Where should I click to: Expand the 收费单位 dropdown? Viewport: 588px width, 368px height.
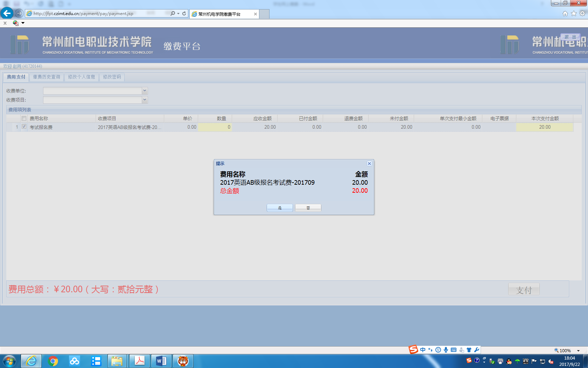[x=145, y=91]
